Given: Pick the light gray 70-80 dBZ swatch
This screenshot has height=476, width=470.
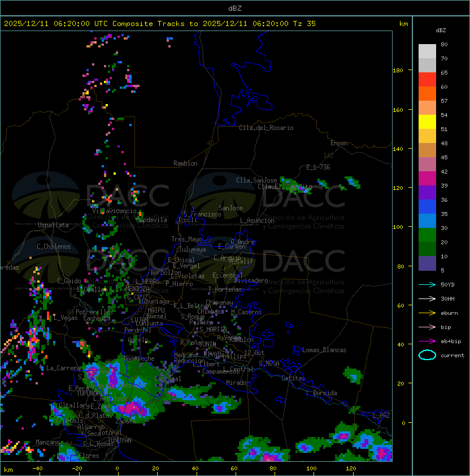Looking at the screenshot, I should coord(427,51).
